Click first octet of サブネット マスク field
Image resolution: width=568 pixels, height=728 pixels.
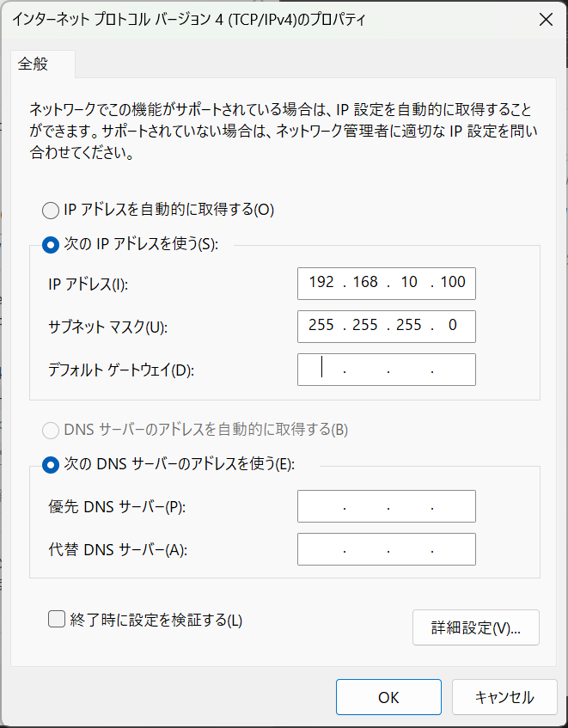click(322, 327)
